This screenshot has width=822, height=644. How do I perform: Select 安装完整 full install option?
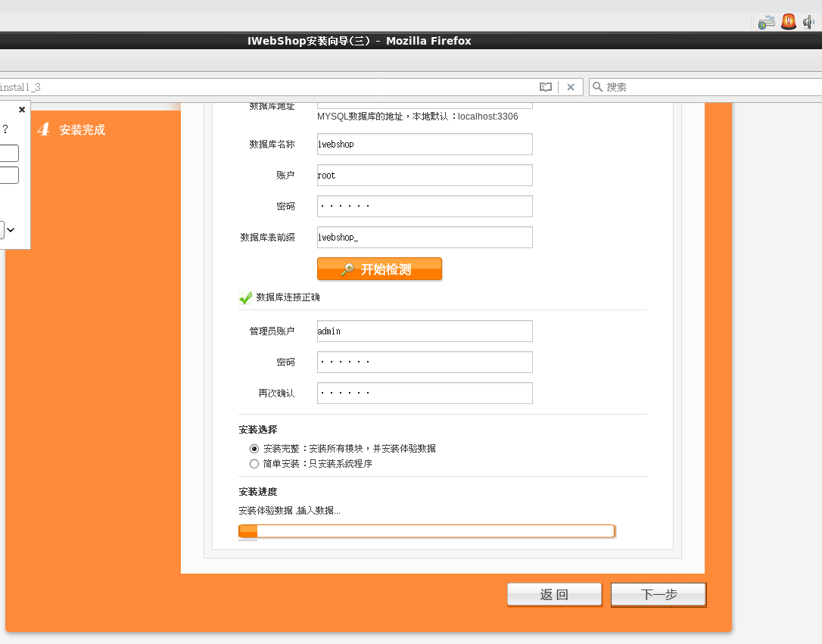254,449
